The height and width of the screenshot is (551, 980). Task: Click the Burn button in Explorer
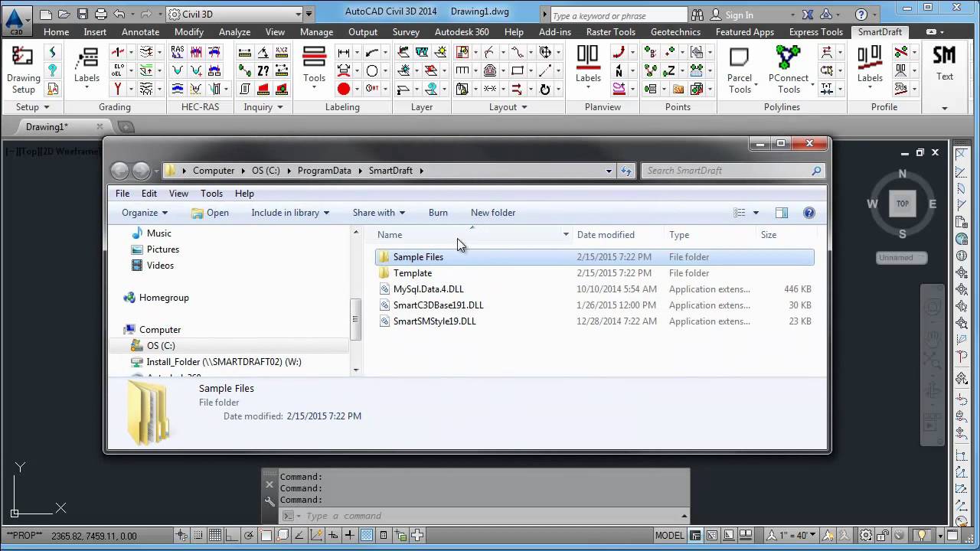[438, 213]
